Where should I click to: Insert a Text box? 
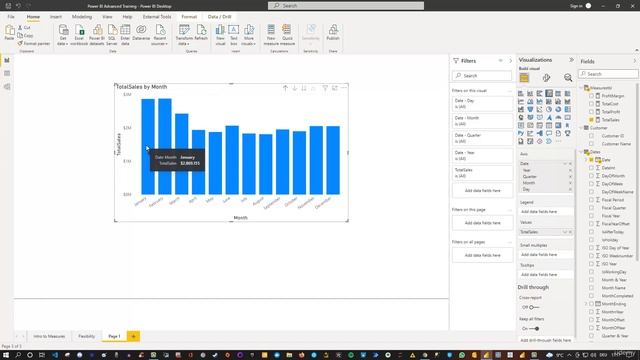[233, 35]
